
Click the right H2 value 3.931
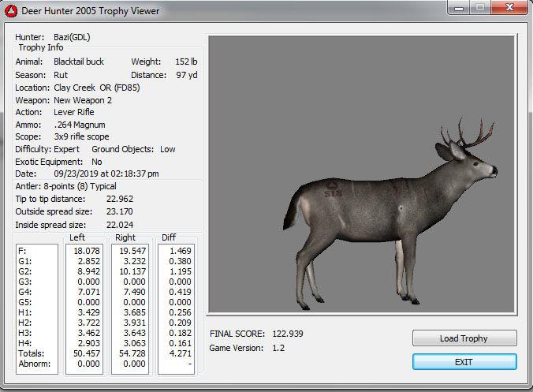tap(135, 323)
